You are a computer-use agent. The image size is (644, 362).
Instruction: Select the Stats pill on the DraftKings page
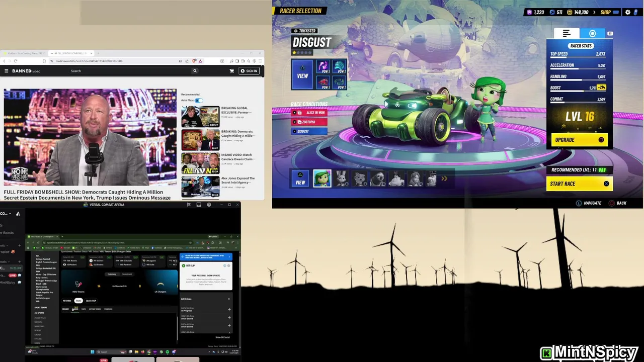point(78,301)
